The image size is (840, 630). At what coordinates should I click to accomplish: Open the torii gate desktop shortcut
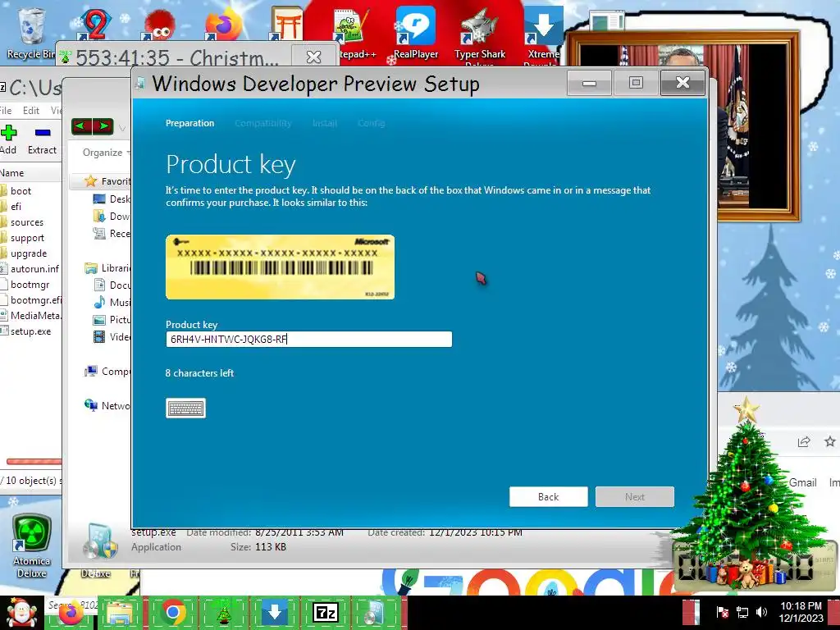pos(286,24)
